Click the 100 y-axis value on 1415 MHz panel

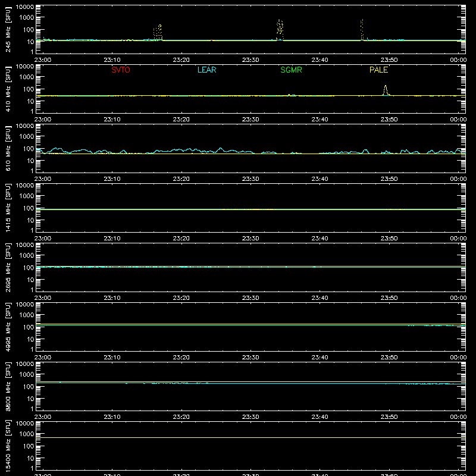click(x=29, y=208)
